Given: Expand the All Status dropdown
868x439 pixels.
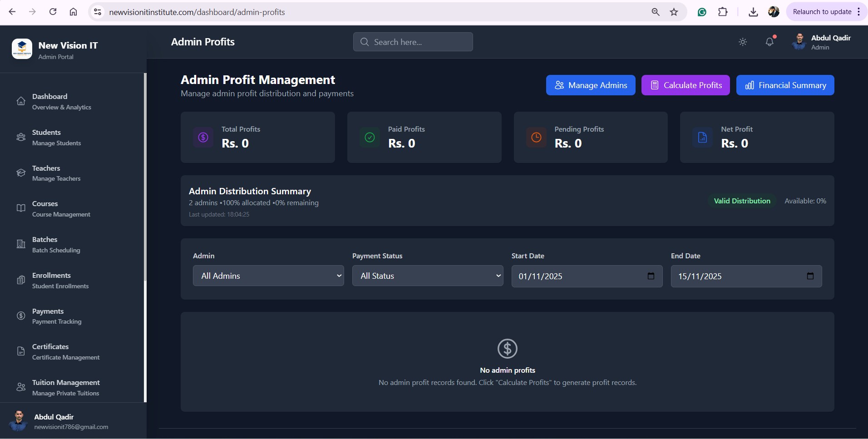Looking at the screenshot, I should point(428,276).
